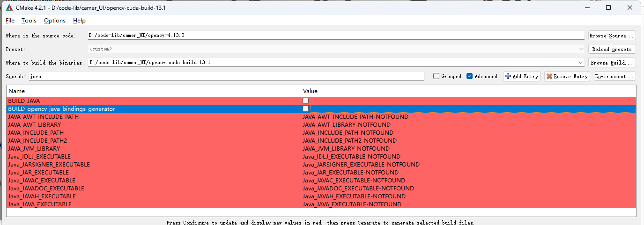The height and width of the screenshot is (225, 644).
Task: Open the build binaries path dropdown arrow
Action: click(581, 62)
